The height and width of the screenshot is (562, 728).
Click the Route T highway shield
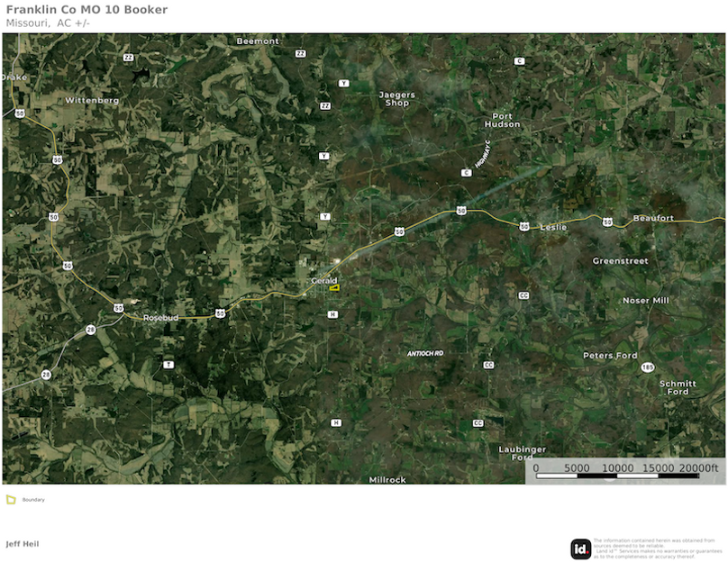[x=168, y=365]
